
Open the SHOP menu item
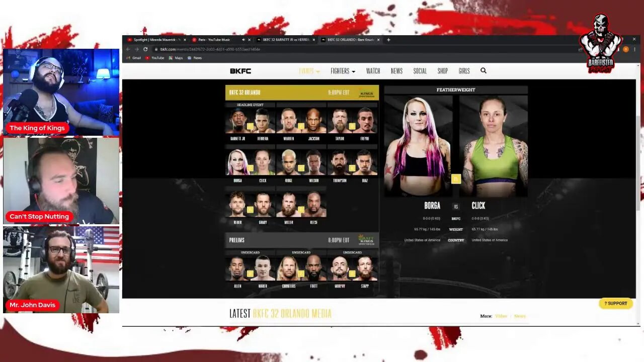[x=443, y=71]
